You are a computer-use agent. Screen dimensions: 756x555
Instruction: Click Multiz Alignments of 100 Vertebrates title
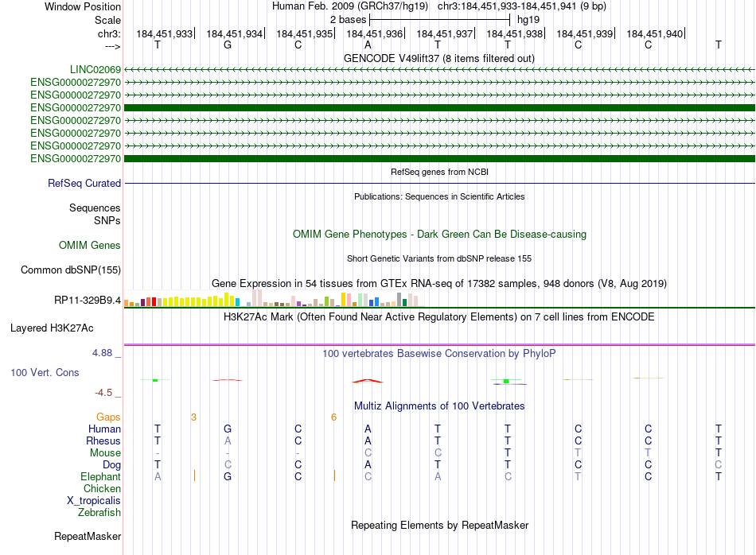439,406
